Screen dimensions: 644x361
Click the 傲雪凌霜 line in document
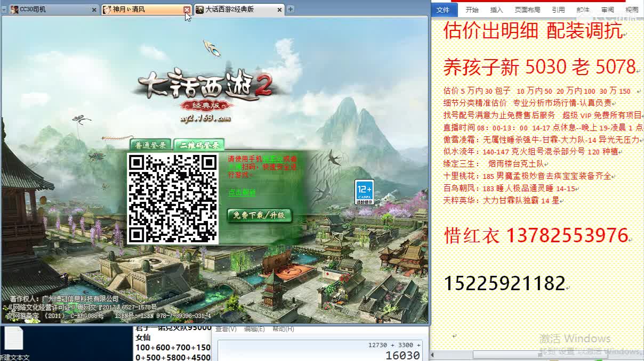point(541,140)
